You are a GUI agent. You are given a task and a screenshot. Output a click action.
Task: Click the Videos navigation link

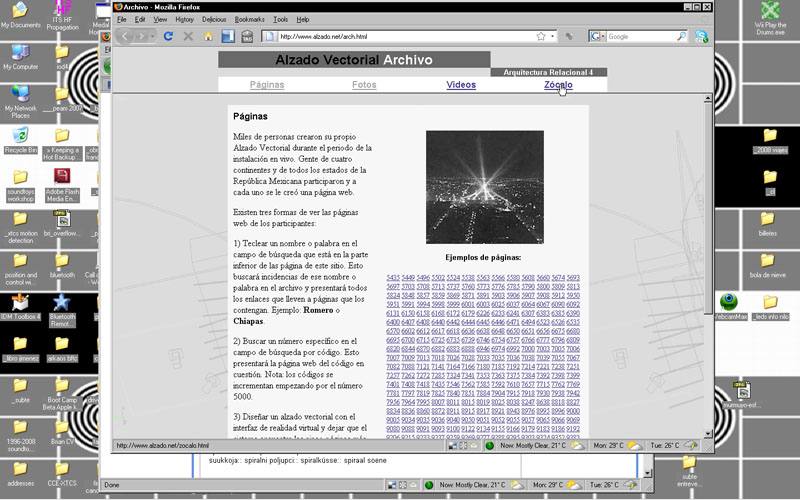tap(461, 85)
